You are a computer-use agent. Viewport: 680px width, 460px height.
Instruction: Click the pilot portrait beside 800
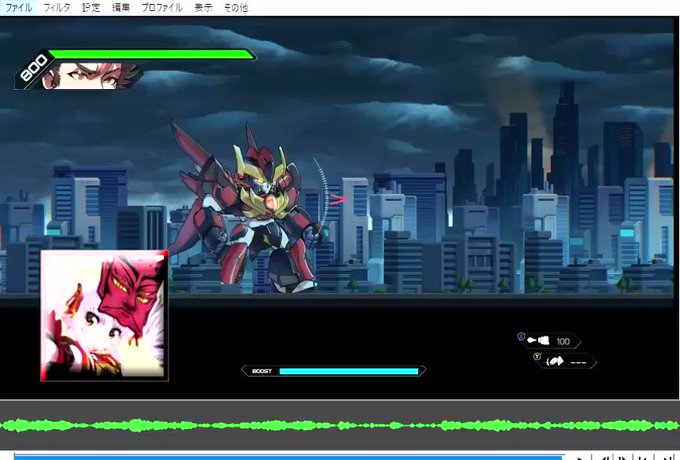(x=91, y=76)
